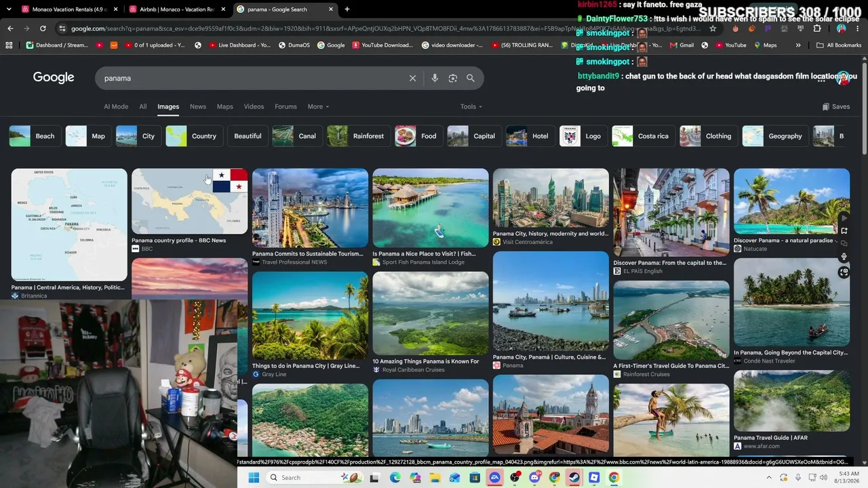868x488 pixels.
Task: Open the YouTube Download bookmark
Action: 382,45
